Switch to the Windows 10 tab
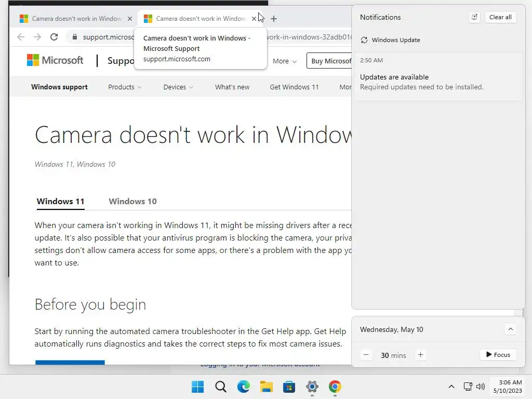 pyautogui.click(x=132, y=201)
